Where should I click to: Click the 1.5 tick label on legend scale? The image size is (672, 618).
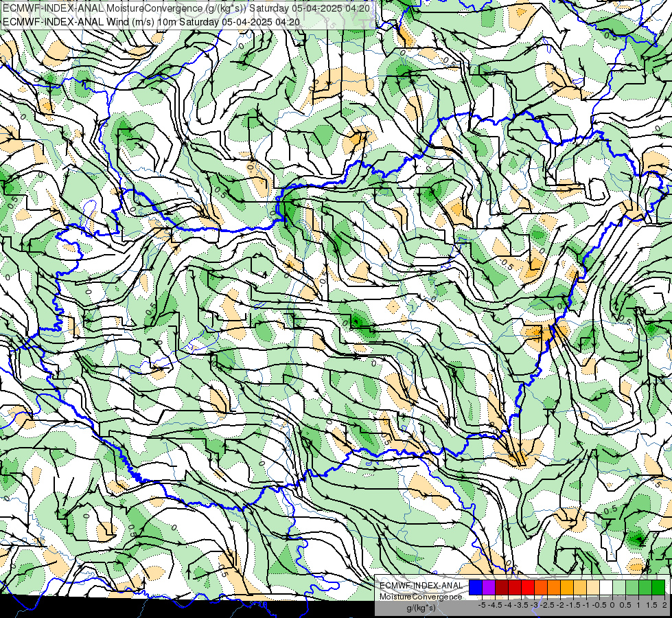(x=652, y=605)
